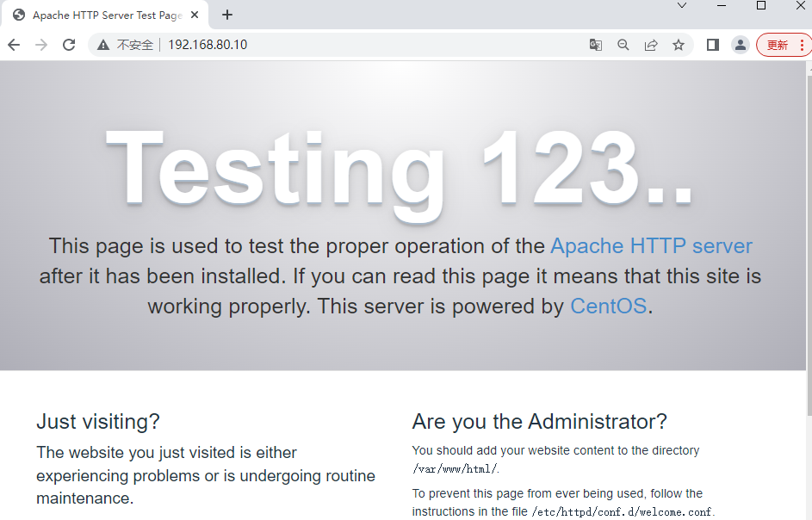Share this page via share icon
Image resolution: width=812 pixels, height=520 pixels.
click(651, 45)
